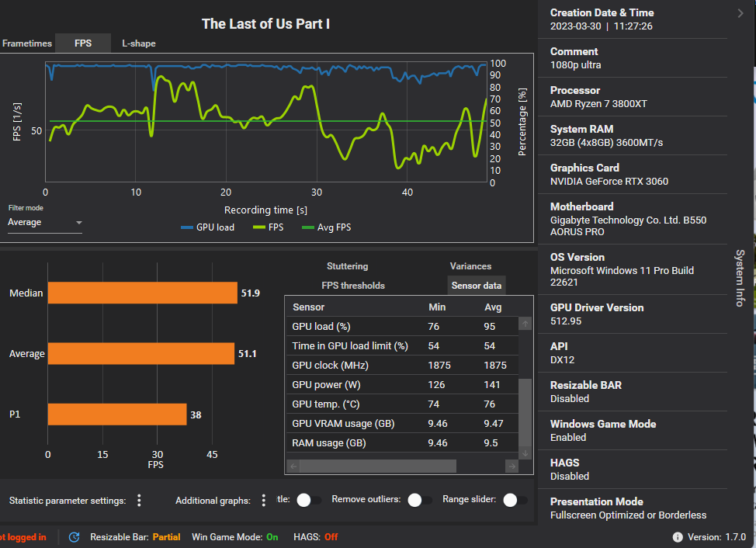Select the GPU load (%) row

[402, 326]
